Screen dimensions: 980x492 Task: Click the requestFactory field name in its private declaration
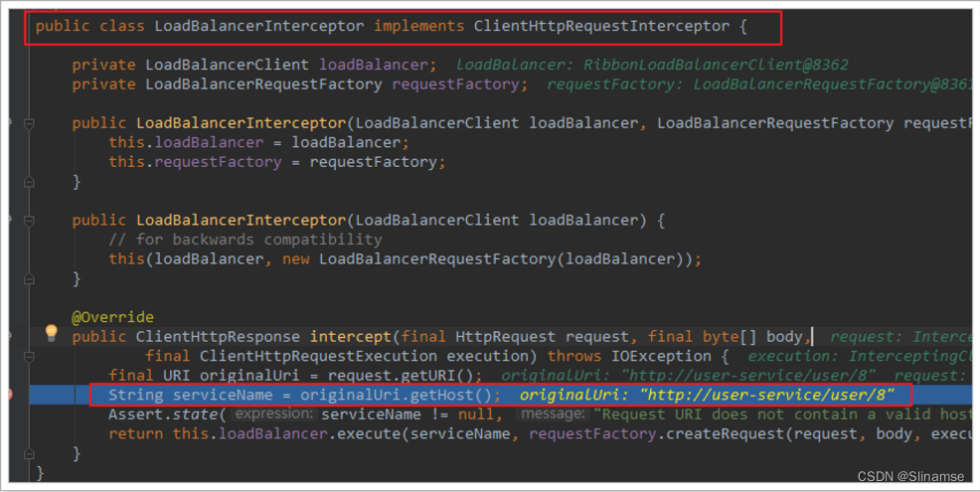pyautogui.click(x=455, y=84)
